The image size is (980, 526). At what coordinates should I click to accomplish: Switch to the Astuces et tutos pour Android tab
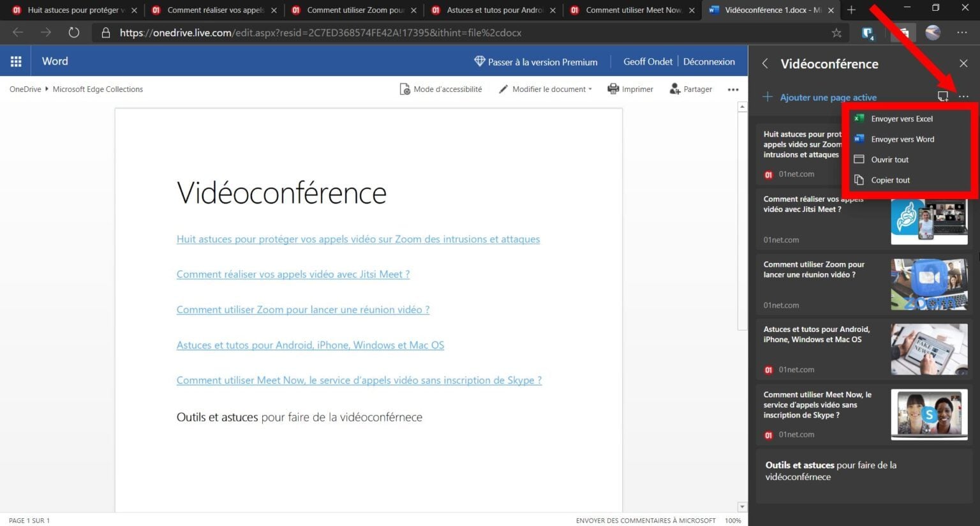(494, 10)
